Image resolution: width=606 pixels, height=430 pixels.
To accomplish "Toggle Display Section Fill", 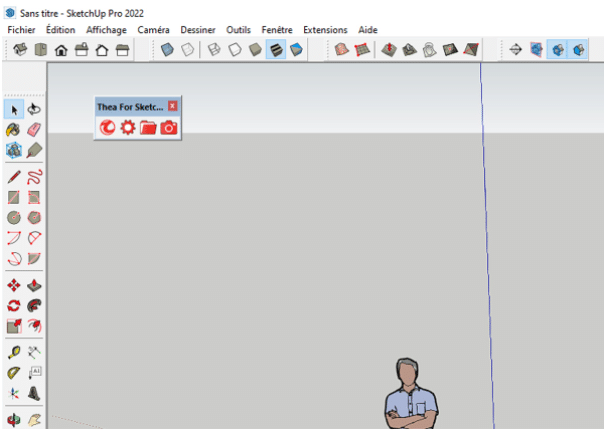I will 578,49.
